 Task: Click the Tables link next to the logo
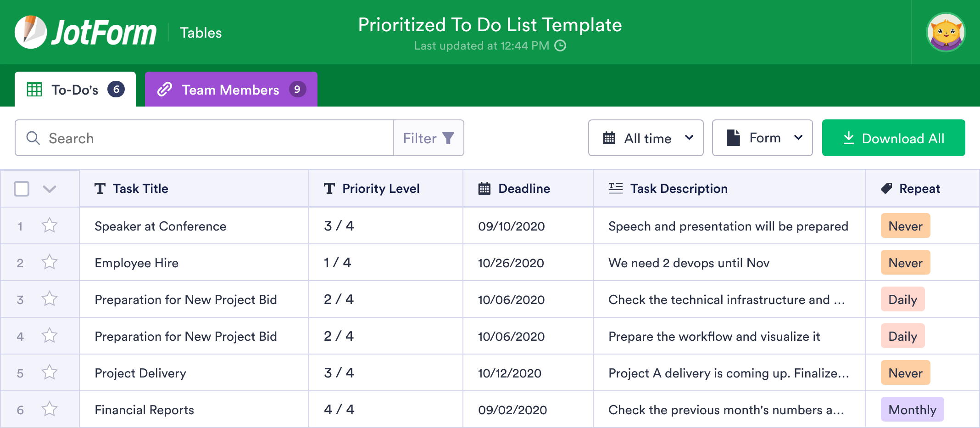200,32
